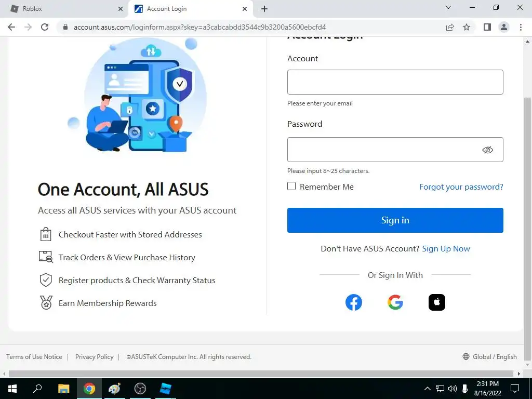The image size is (532, 399).
Task: Click the browser forward arrow
Action: pos(28,27)
